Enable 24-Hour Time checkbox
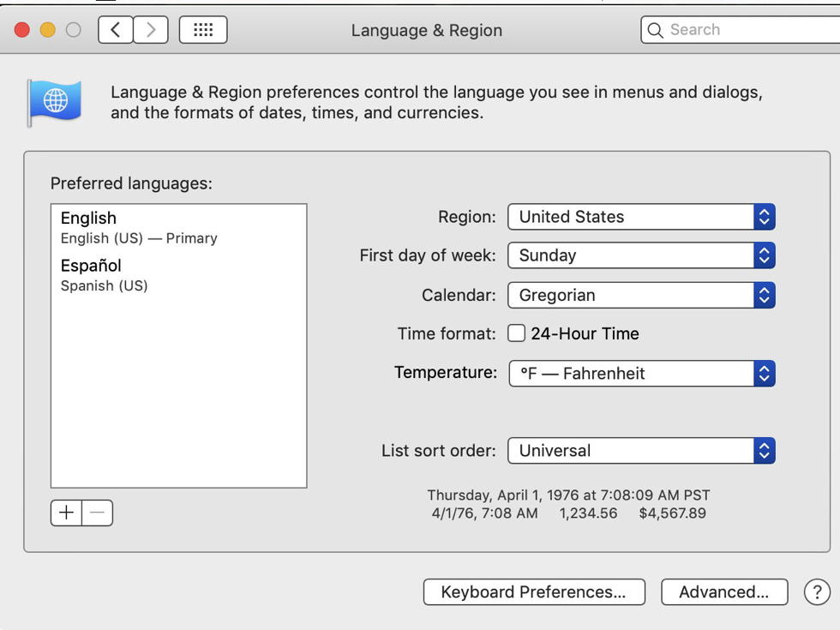The image size is (840, 630). point(516,333)
